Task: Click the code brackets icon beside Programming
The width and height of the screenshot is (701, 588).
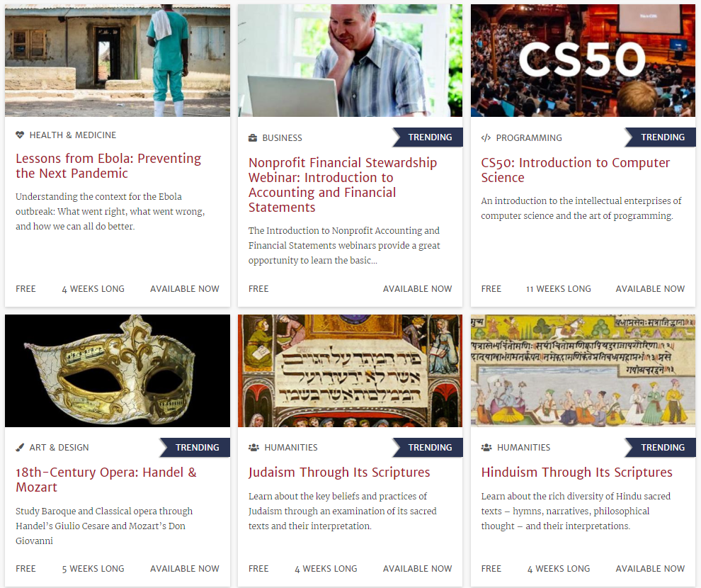Action: 486,137
